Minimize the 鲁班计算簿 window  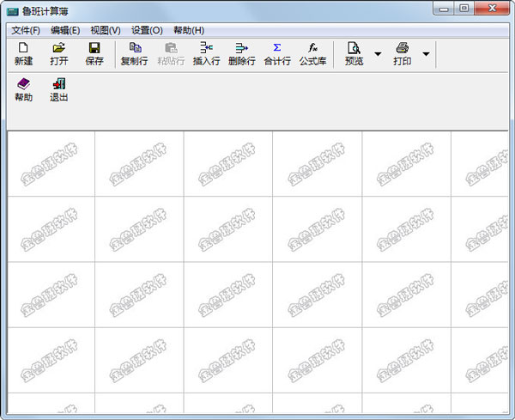pos(444,9)
